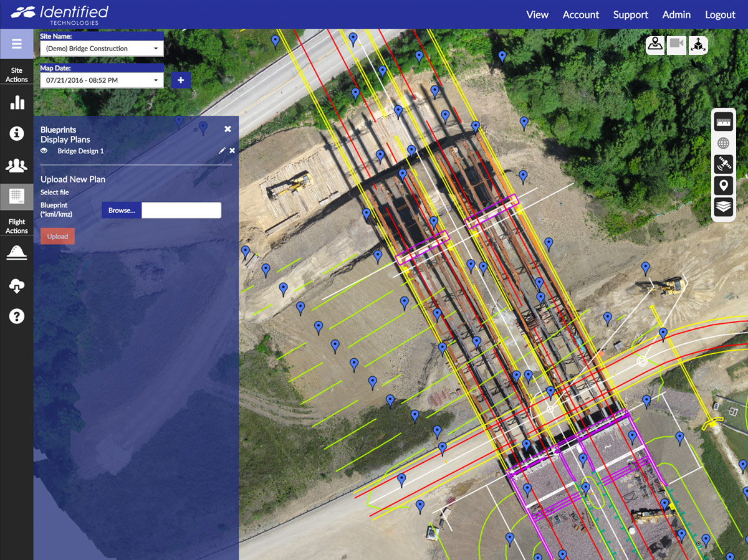Open the Support menu
Image resolution: width=748 pixels, height=560 pixels.
point(630,15)
